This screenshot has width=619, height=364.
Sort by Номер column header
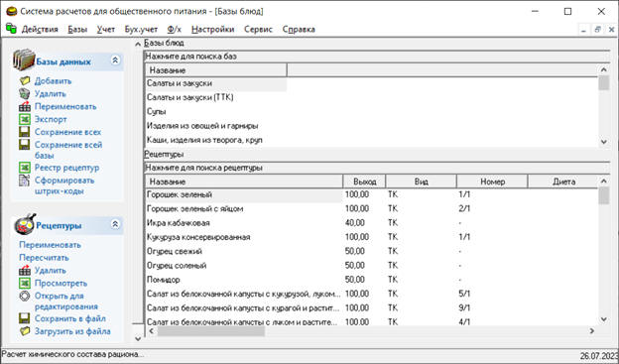click(x=492, y=182)
